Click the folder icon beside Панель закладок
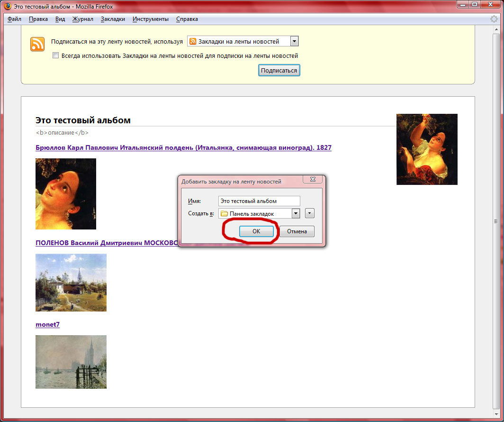The height and width of the screenshot is (422, 504). click(x=225, y=213)
